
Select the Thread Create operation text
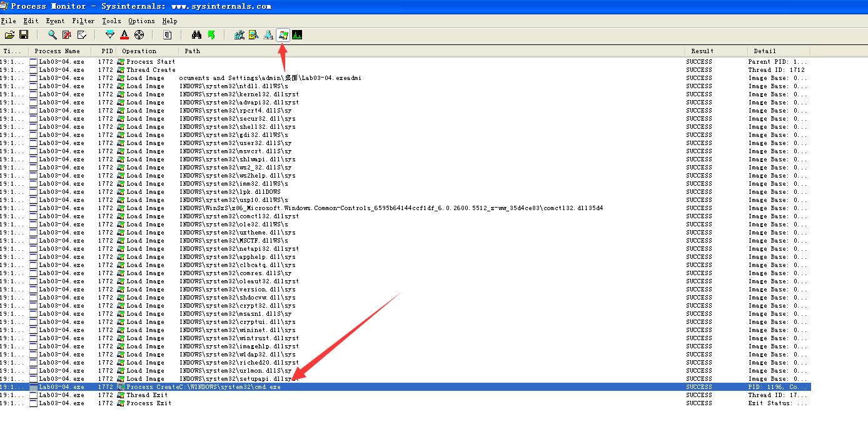click(x=151, y=70)
